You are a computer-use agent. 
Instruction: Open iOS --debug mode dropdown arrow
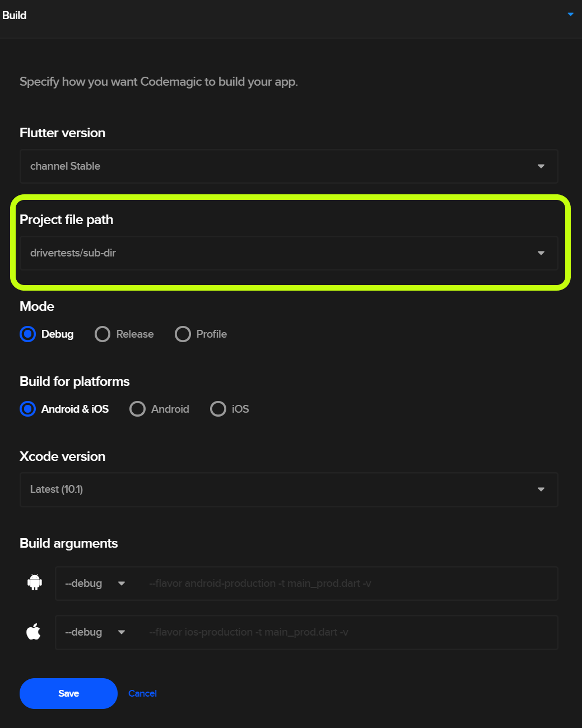tap(122, 632)
